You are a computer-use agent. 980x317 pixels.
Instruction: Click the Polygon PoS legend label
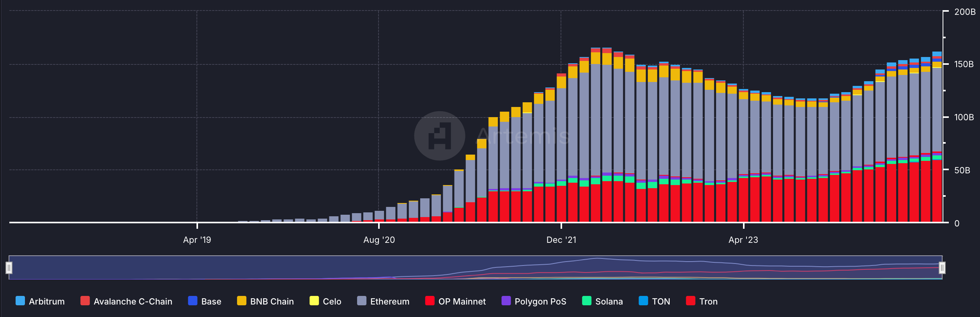540,301
